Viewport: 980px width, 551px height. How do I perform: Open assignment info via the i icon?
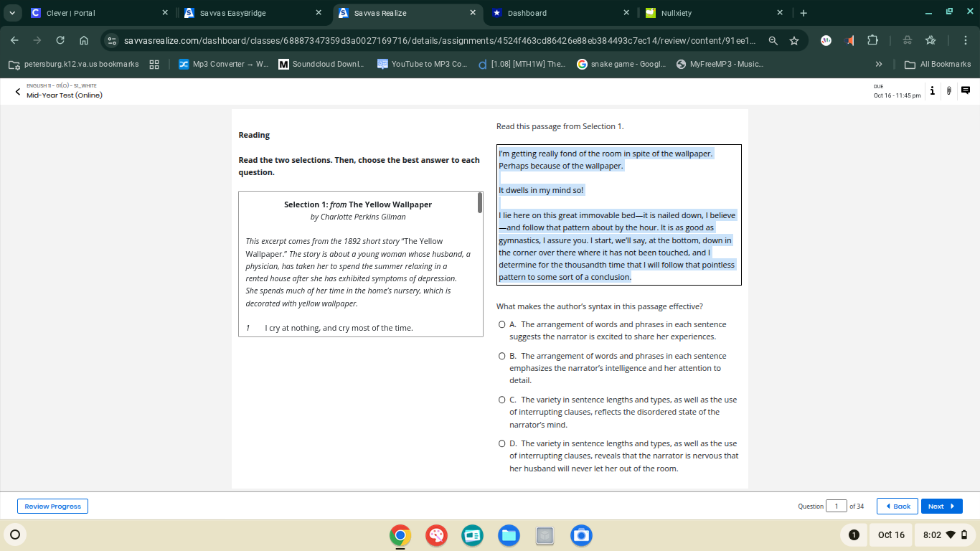(x=932, y=90)
